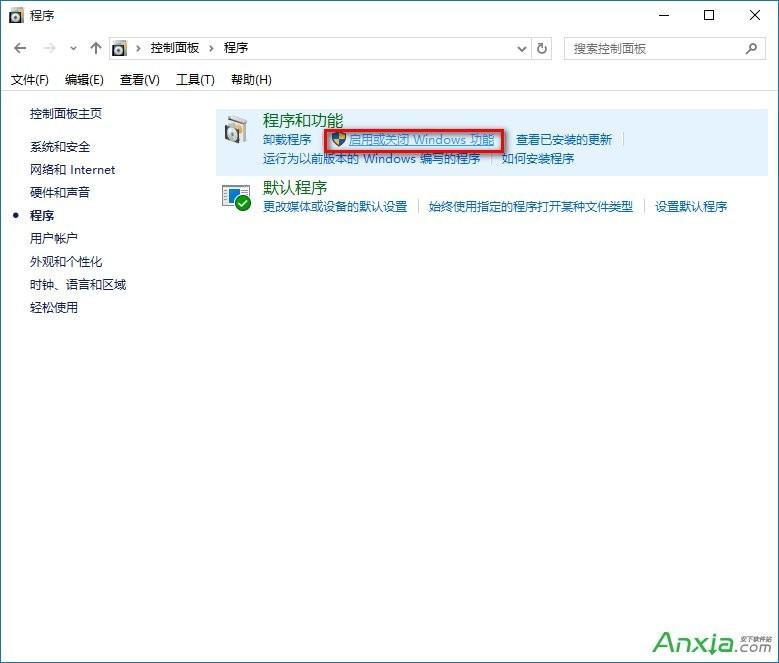This screenshot has width=779, height=663.
Task: Expand the chevron before 控制面板 breadcrumb
Action: pyautogui.click(x=138, y=49)
